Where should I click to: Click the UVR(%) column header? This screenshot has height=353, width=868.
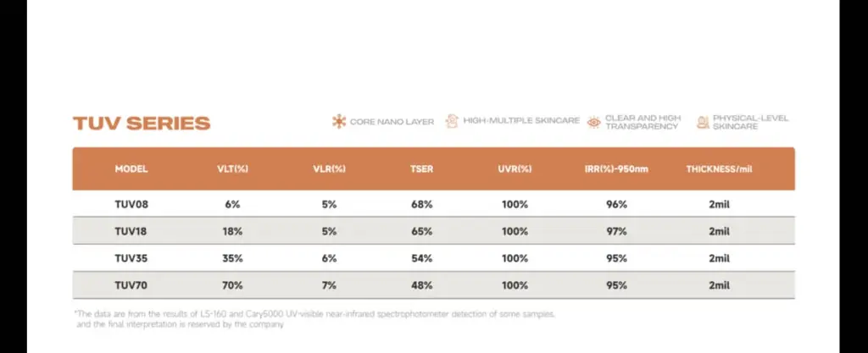click(x=515, y=169)
